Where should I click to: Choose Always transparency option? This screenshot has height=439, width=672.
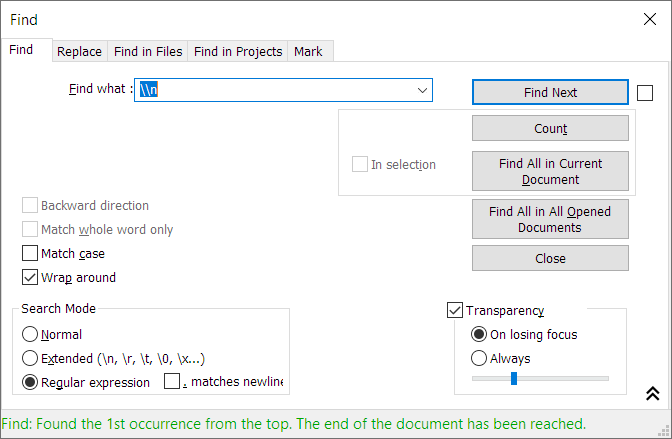tap(479, 358)
